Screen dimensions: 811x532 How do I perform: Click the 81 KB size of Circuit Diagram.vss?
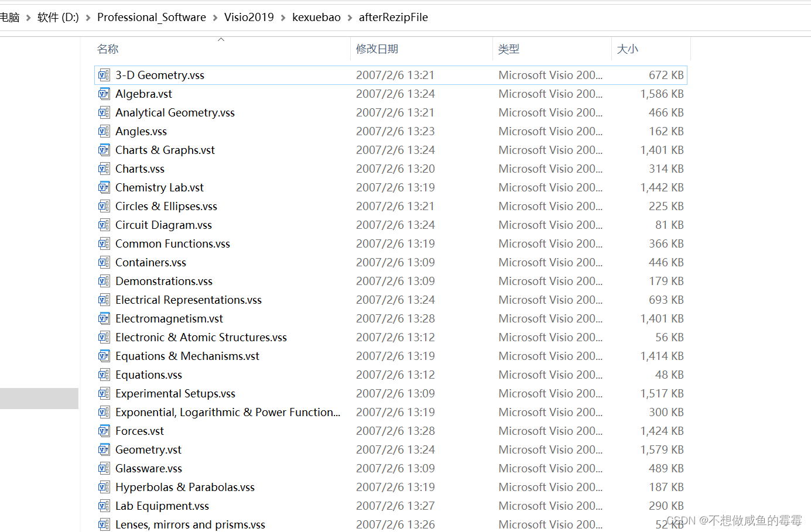[669, 225]
